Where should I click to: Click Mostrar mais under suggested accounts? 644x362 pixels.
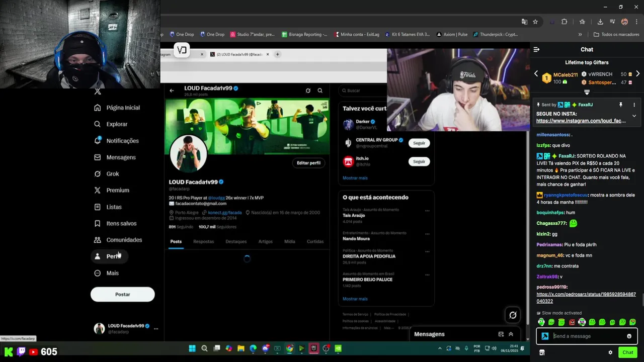[355, 178]
